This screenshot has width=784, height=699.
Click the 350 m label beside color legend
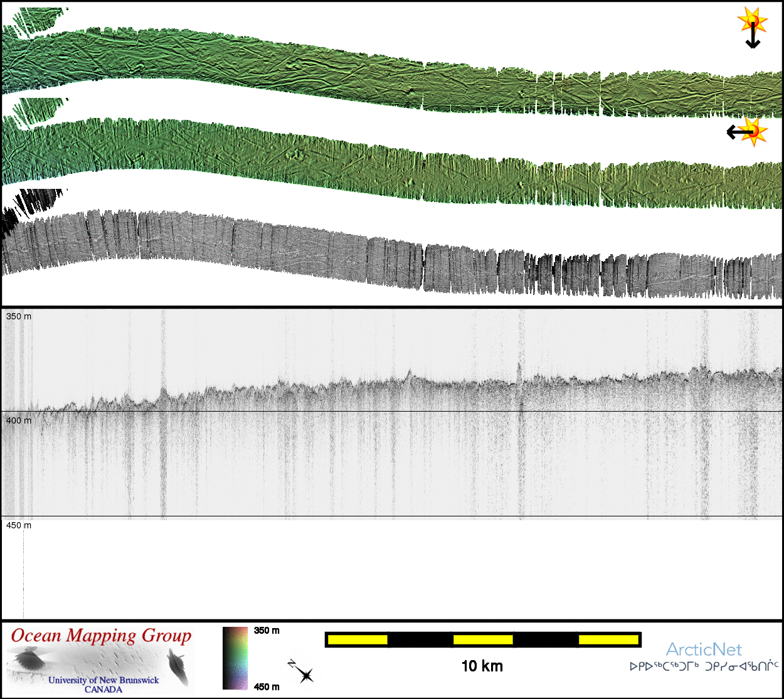(x=267, y=631)
